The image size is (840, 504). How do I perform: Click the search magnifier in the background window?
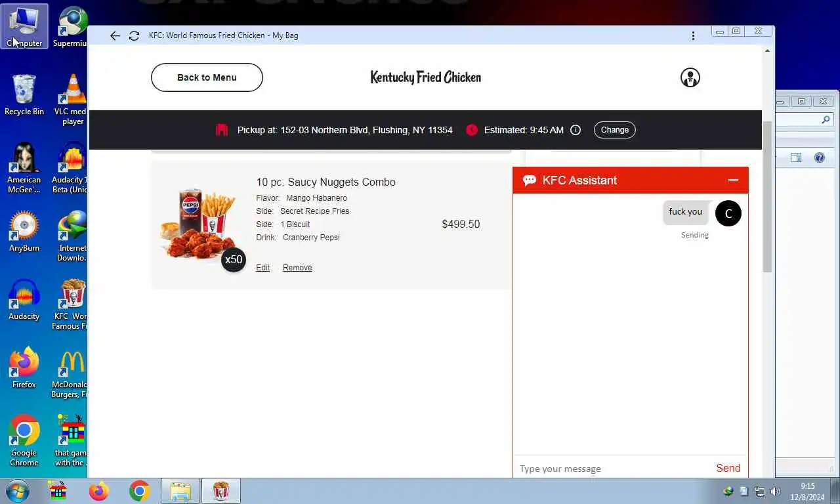click(x=826, y=120)
